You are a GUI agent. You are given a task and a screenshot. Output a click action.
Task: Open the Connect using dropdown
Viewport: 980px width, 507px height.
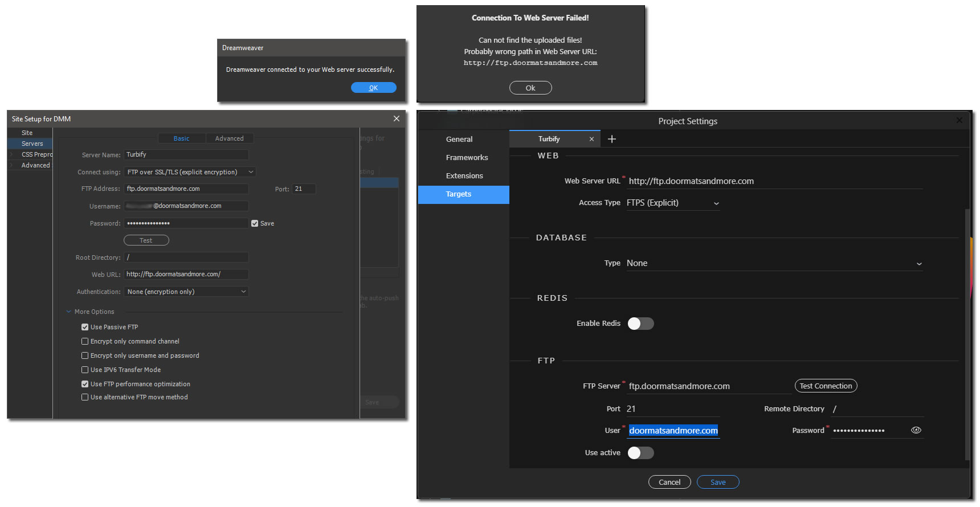[x=190, y=172]
